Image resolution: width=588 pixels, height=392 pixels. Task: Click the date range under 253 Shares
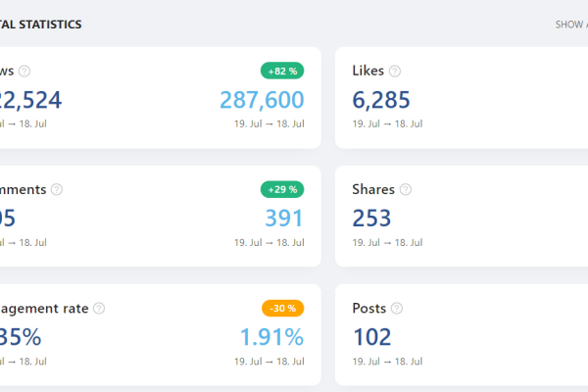click(387, 242)
